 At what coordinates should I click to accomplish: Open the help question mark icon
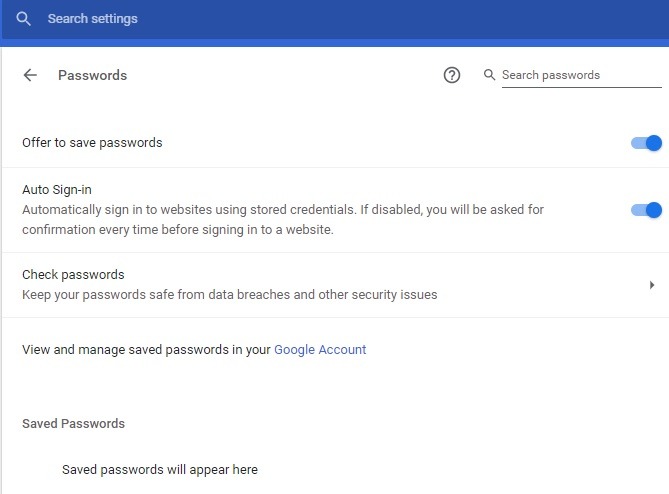[452, 75]
